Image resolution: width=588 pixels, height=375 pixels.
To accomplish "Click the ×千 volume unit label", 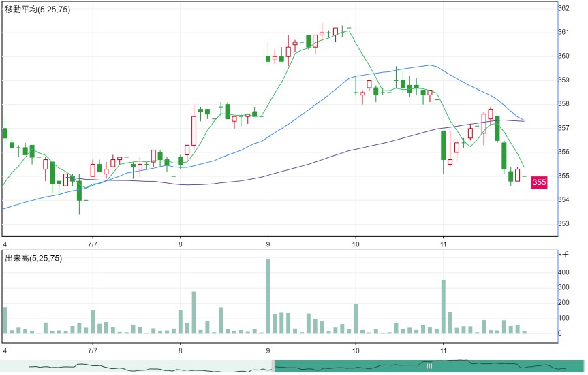I will [563, 255].
